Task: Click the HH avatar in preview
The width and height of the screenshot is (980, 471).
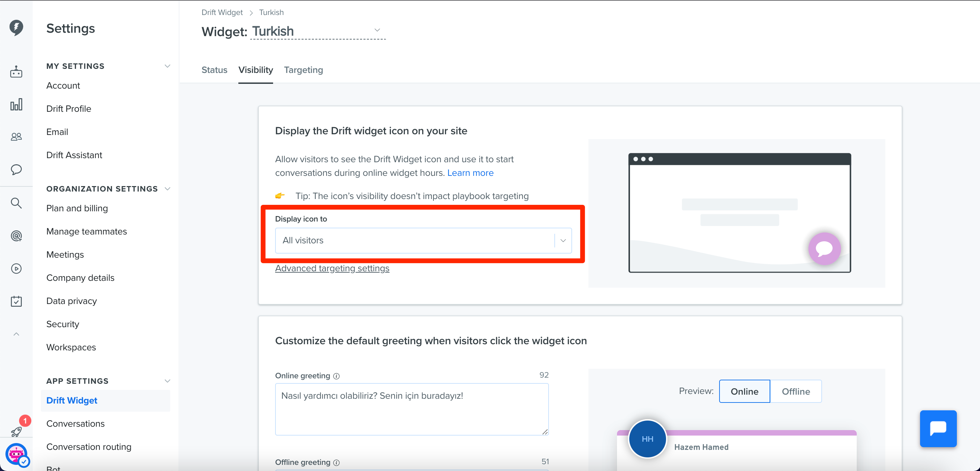Action: coord(647,439)
